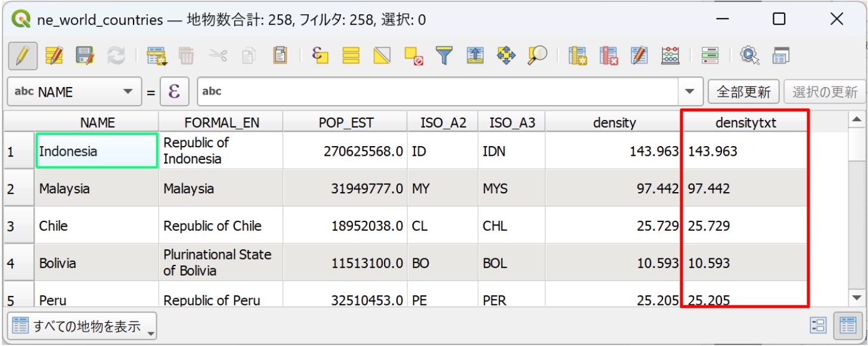Move the selection to the top
The width and height of the screenshot is (868, 346).
pos(475,56)
